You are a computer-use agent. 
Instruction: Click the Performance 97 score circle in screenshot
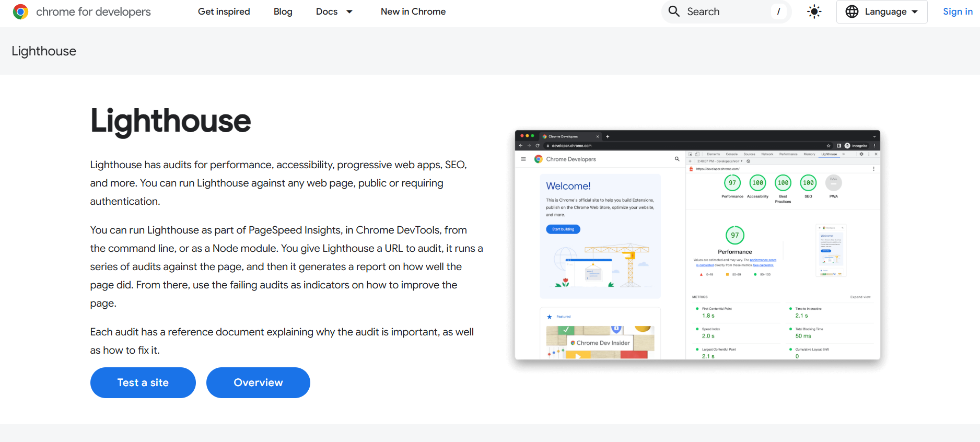coord(732,183)
